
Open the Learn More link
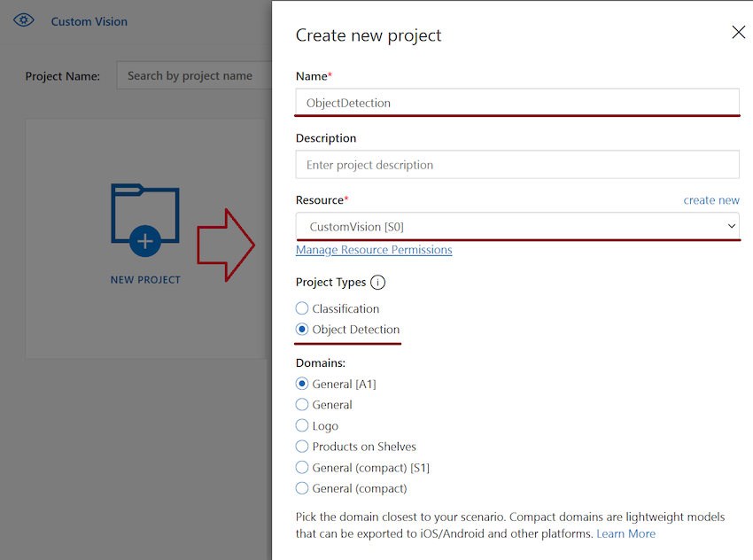pos(625,533)
